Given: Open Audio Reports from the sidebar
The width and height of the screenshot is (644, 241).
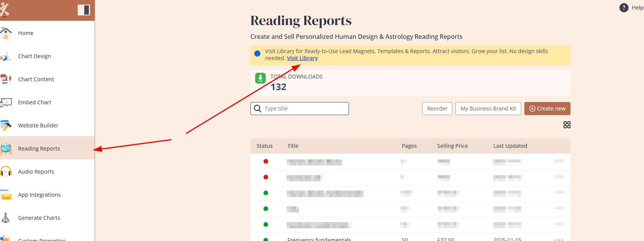Looking at the screenshot, I should coord(36,172).
